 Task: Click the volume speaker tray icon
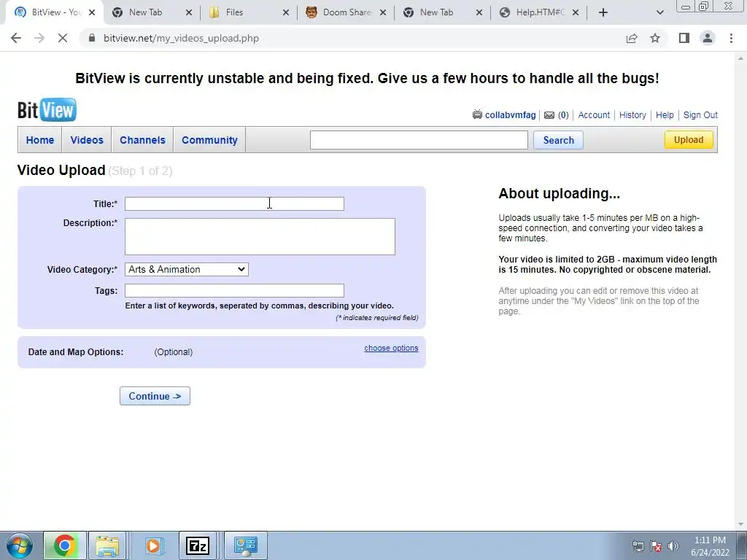673,546
